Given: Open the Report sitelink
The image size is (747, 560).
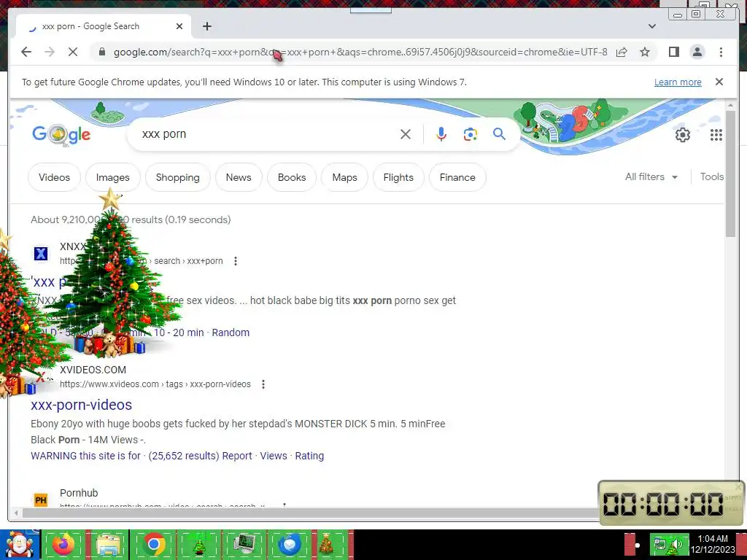Looking at the screenshot, I should pyautogui.click(x=237, y=456).
